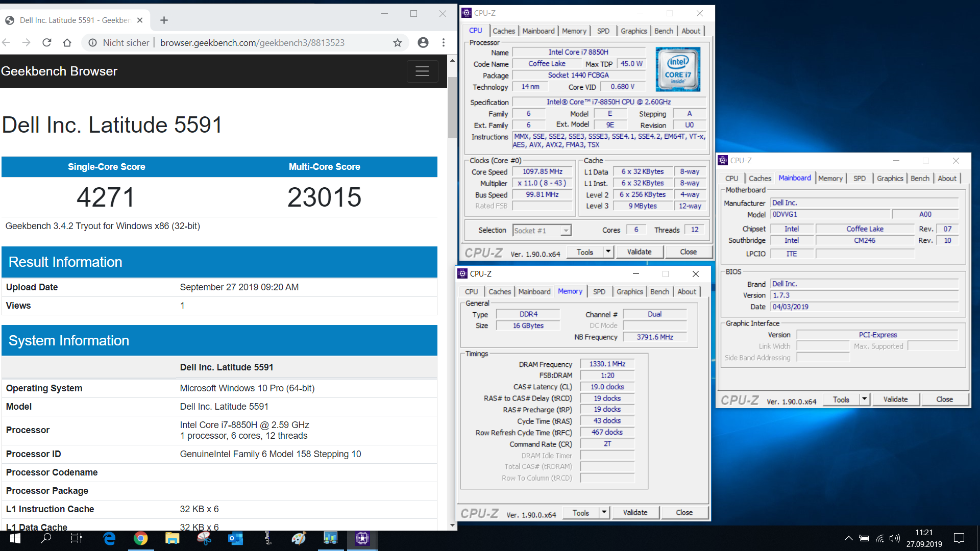Open Chrome's three-dot menu

tap(444, 43)
